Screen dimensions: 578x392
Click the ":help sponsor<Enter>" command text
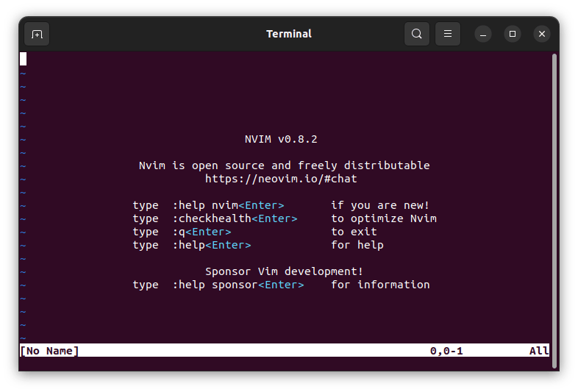point(238,285)
